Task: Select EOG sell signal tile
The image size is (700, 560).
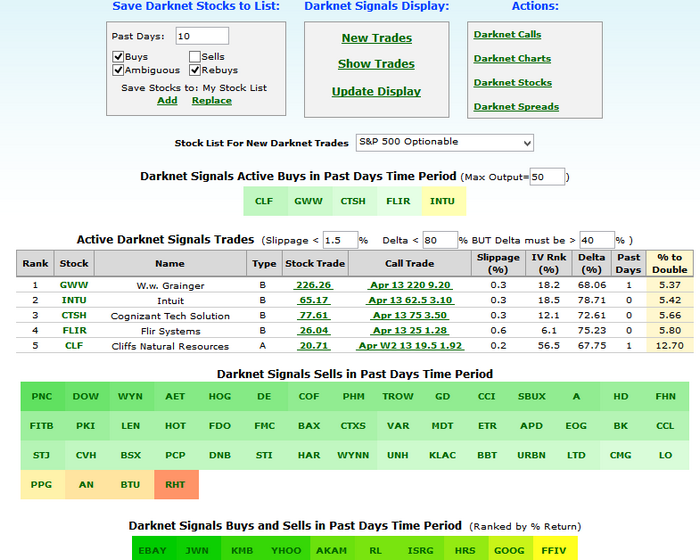Action: (577, 426)
